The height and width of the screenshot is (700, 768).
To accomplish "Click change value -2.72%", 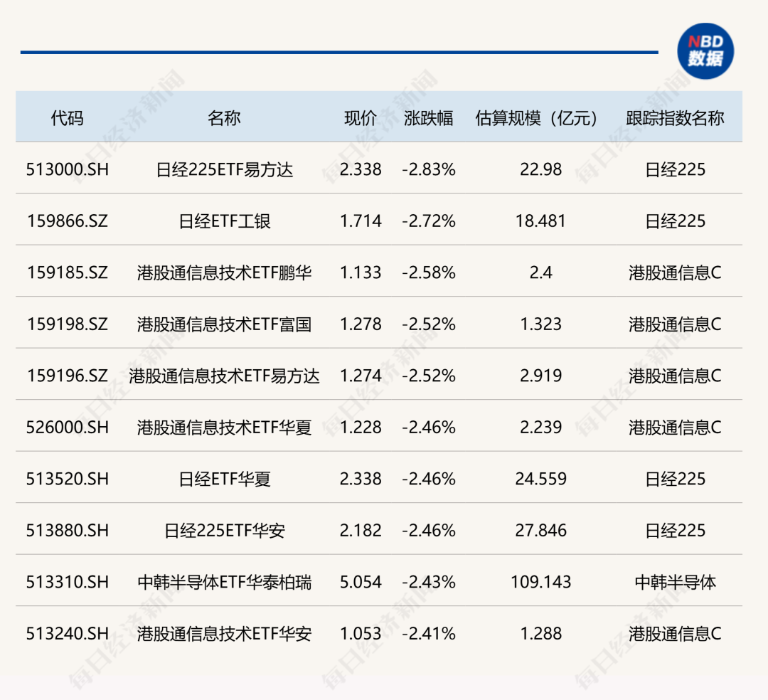I will 429,221.
